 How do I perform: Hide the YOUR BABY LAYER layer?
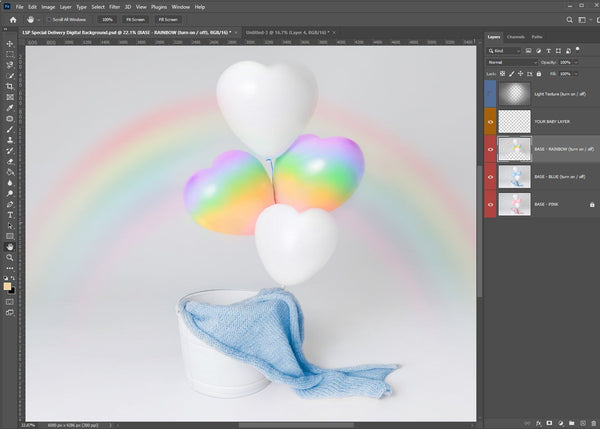(x=492, y=124)
